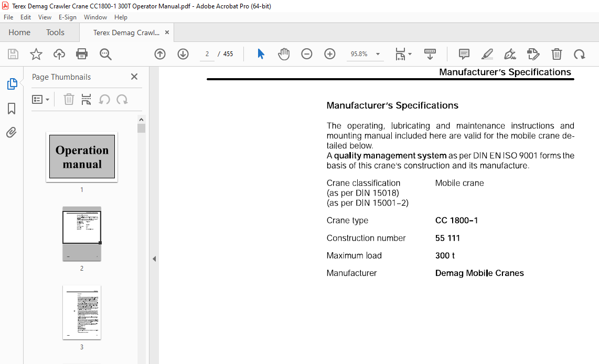Open the Help menu
Screen dimensions: 599x364
[121, 17]
